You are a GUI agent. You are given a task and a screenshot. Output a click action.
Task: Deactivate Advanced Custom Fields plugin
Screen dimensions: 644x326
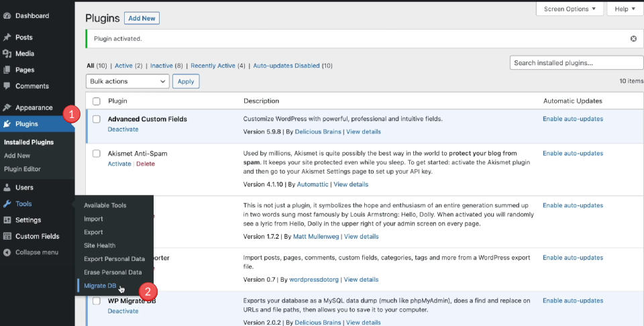[x=123, y=129]
